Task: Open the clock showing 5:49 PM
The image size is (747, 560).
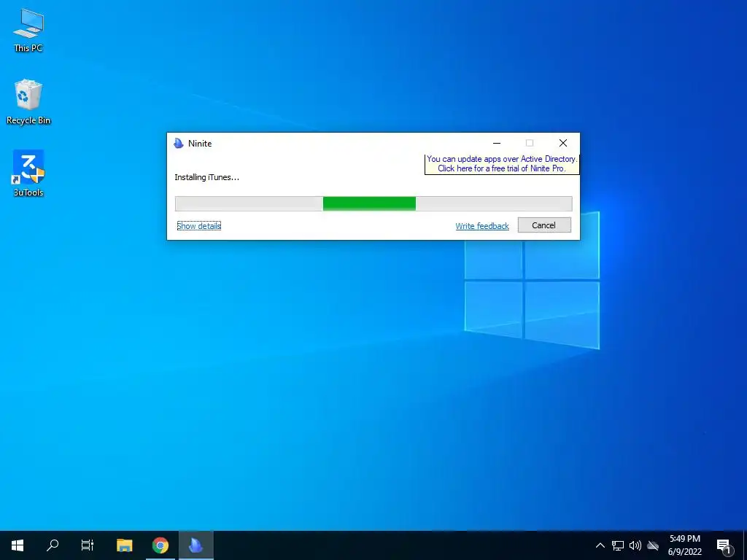Action: [685, 545]
